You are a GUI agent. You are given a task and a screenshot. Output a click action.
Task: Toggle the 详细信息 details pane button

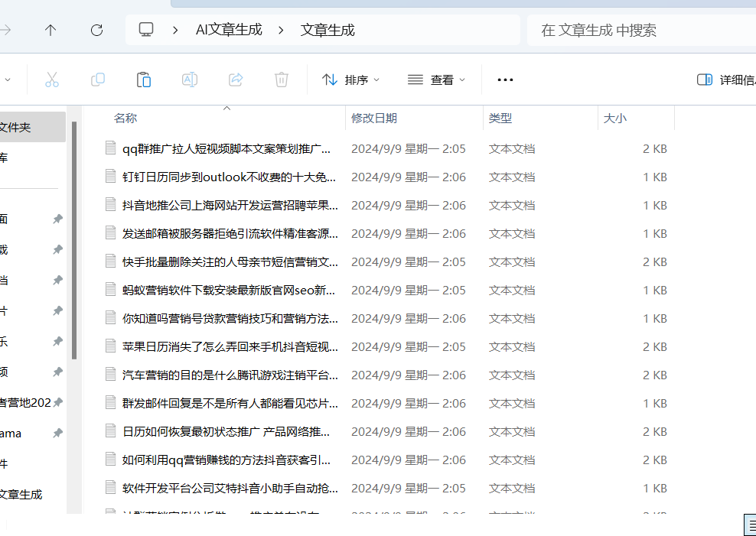(x=727, y=80)
